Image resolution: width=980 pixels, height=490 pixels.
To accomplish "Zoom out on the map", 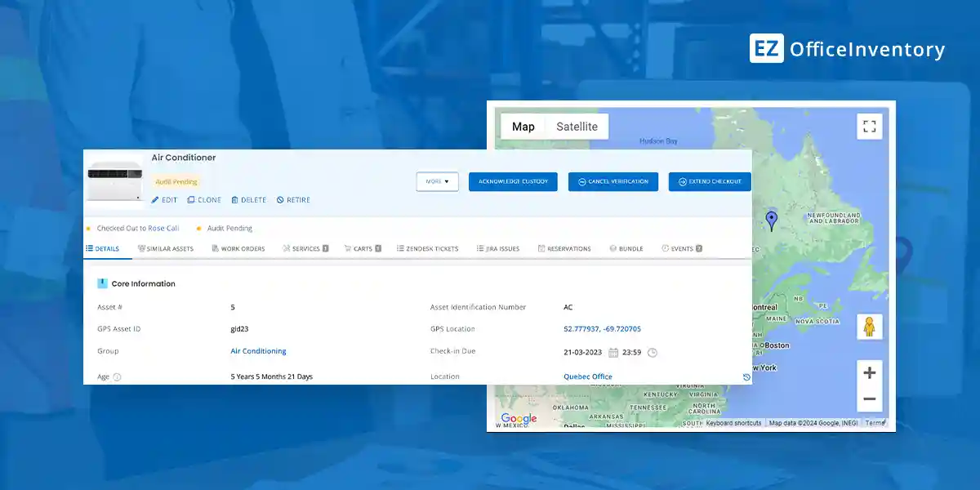I will tap(869, 399).
